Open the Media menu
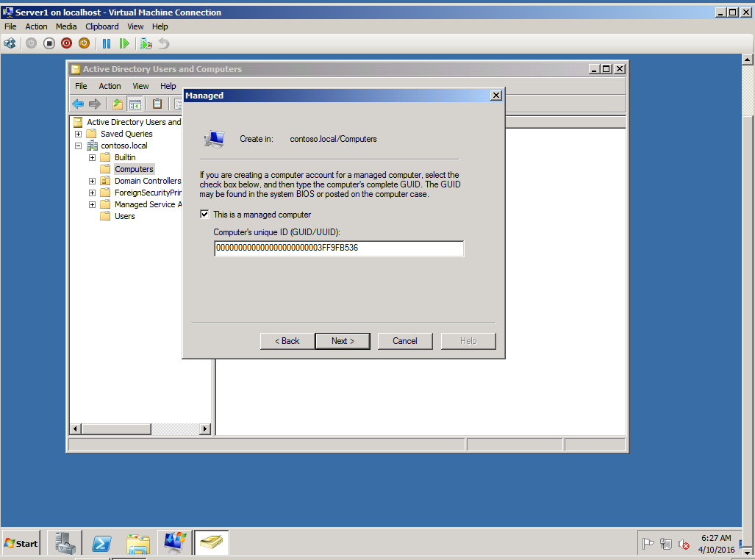 pos(66,26)
